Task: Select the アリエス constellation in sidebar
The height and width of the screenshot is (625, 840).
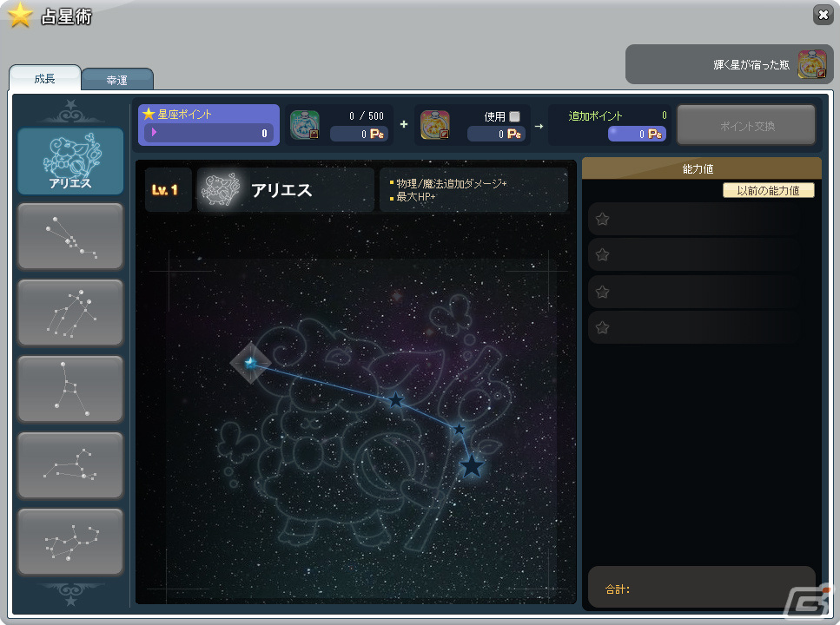Action: click(70, 161)
